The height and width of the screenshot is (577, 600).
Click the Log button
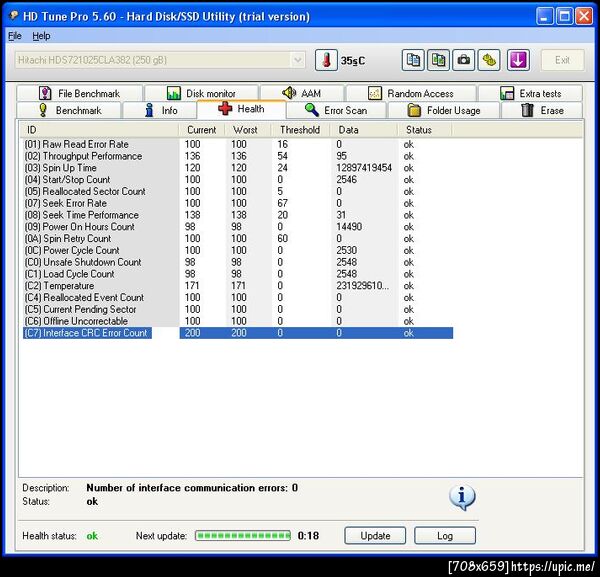coord(445,536)
